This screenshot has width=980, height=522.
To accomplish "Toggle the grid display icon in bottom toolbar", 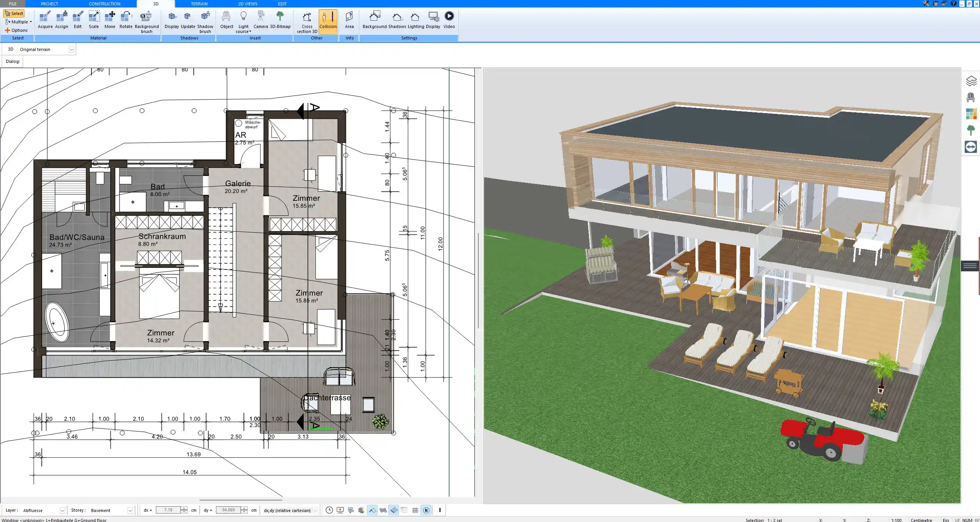I will point(415,510).
